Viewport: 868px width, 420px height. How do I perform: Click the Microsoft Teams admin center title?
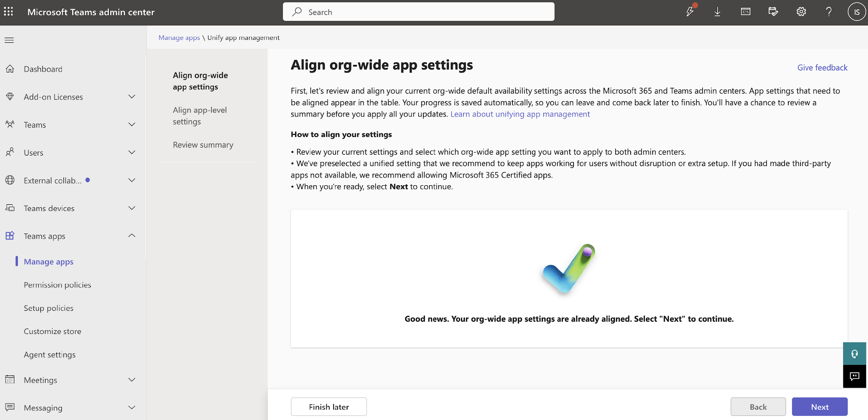pos(91,12)
